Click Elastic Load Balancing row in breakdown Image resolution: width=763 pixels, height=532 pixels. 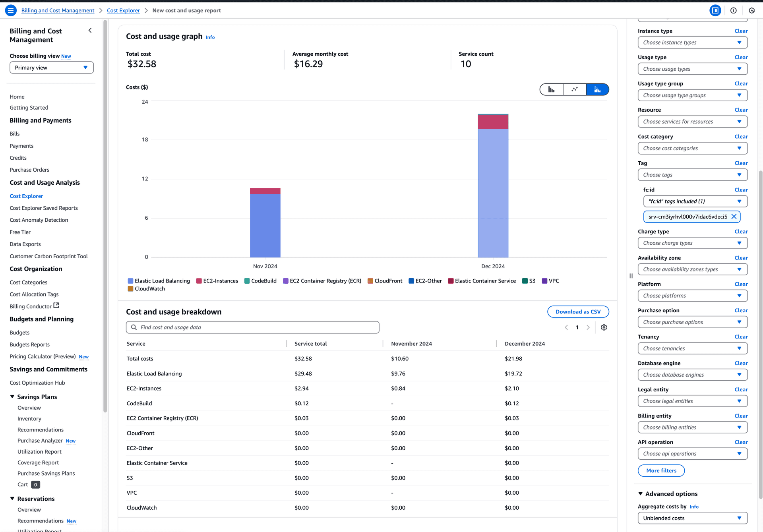coord(368,373)
